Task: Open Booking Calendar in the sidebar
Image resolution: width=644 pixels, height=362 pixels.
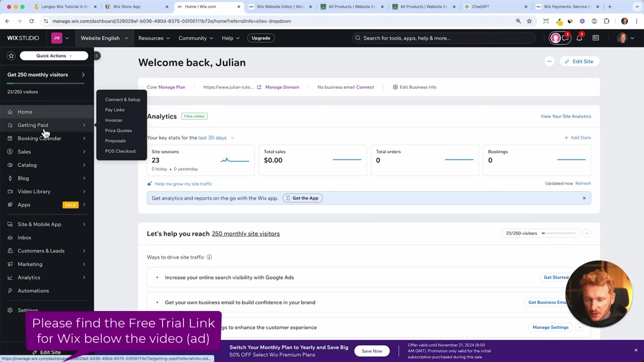Action: [47, 138]
